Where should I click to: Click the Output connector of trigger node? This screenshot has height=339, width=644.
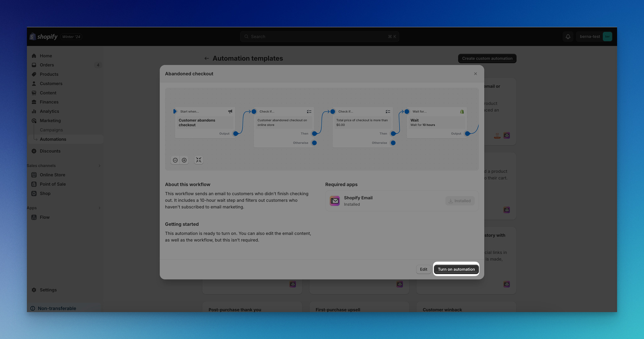coord(236,134)
